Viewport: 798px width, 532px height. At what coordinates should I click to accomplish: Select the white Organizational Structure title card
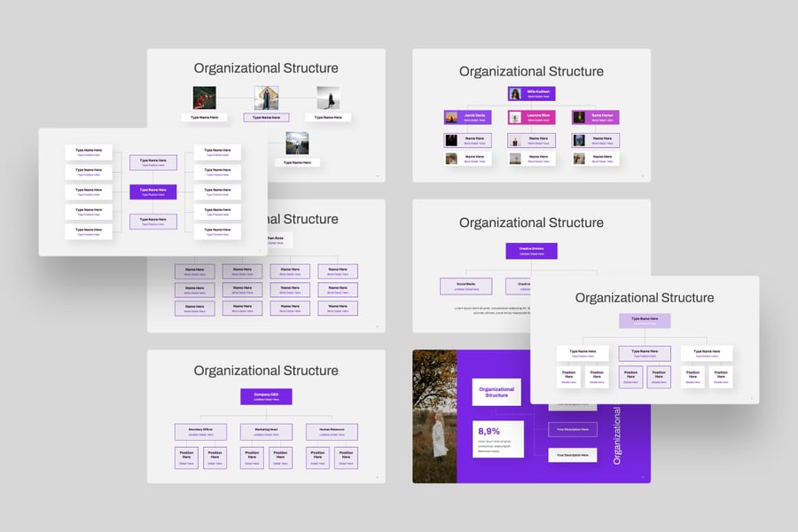tap(497, 392)
